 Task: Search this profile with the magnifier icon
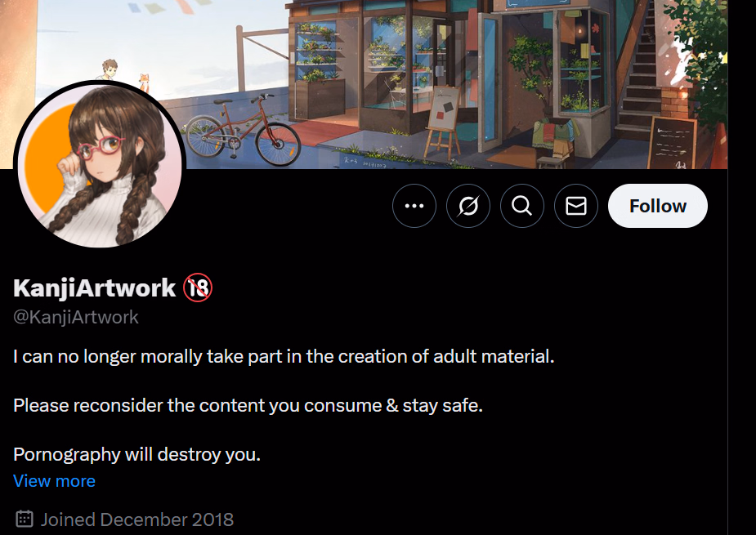coord(522,206)
